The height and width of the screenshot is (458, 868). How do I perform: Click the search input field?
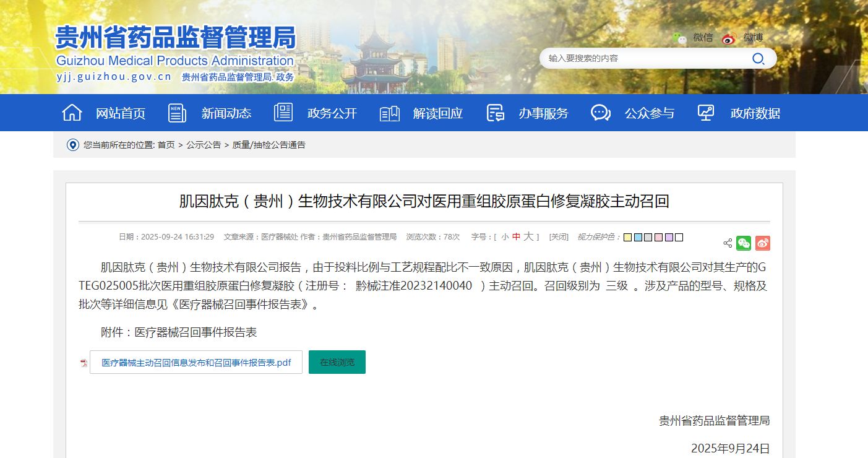click(643, 59)
